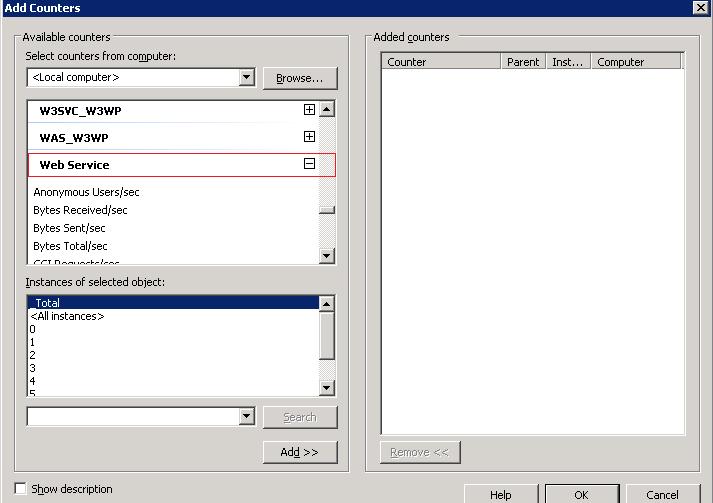The height and width of the screenshot is (503, 713).
Task: Click the counter list scroll-down arrow
Action: pyautogui.click(x=326, y=256)
